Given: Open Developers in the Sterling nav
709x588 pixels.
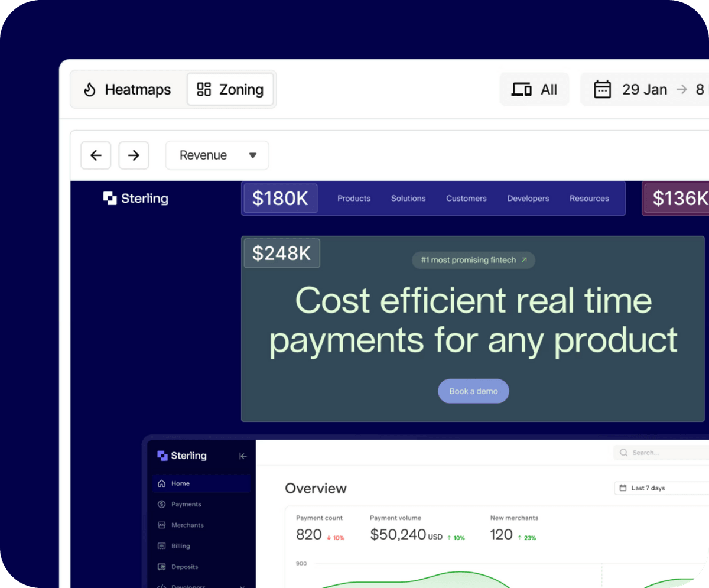Looking at the screenshot, I should (528, 199).
